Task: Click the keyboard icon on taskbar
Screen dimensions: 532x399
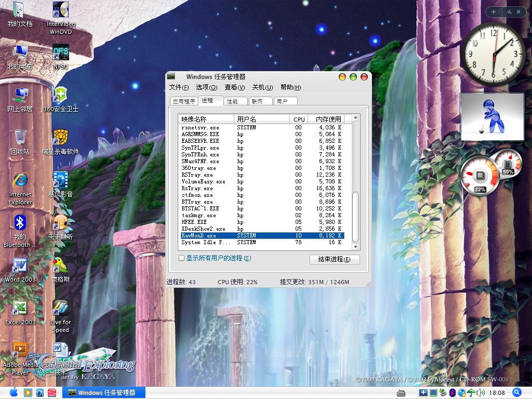Action: pyautogui.click(x=401, y=393)
